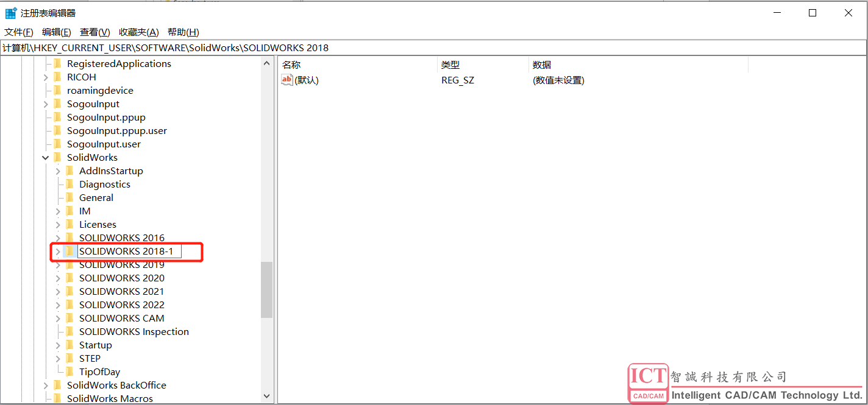Click the folder icon beside STEP
Screen dimensions: 868x405
tap(69, 358)
